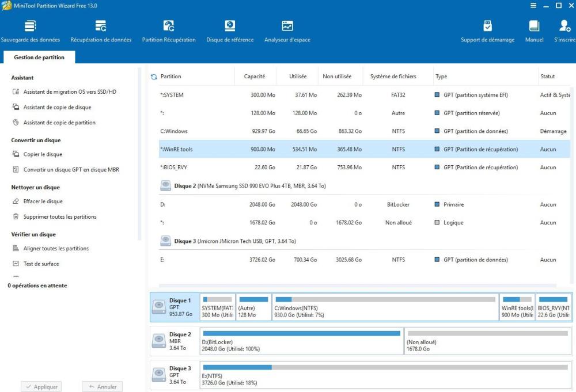Image resolution: width=576 pixels, height=392 pixels.
Task: Run Test de surface option
Action: click(x=41, y=264)
